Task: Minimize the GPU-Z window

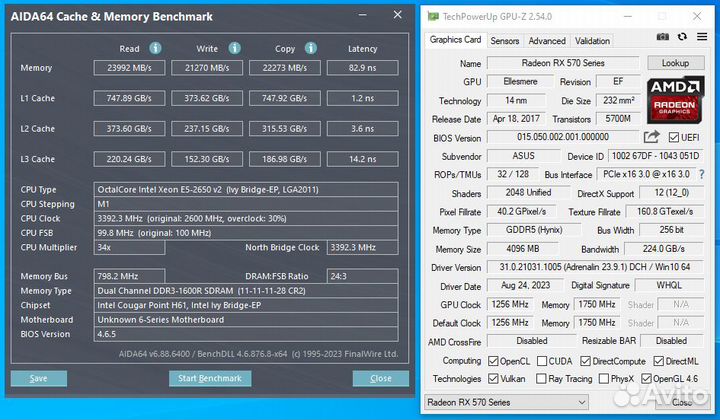Action: pyautogui.click(x=628, y=17)
